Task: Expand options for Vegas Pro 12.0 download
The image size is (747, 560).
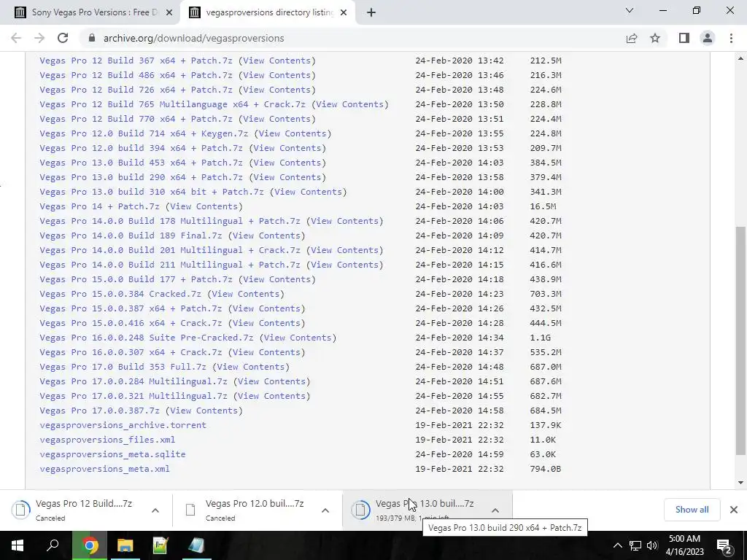Action: (x=325, y=510)
